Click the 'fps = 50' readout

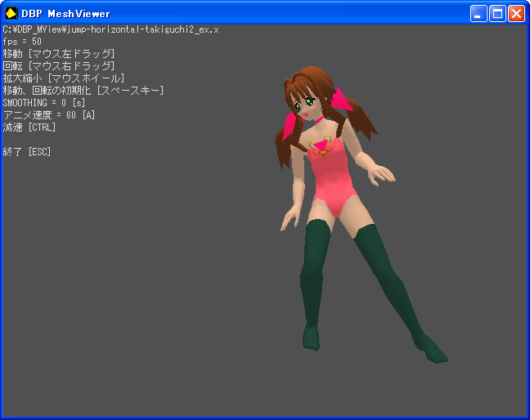[22, 42]
